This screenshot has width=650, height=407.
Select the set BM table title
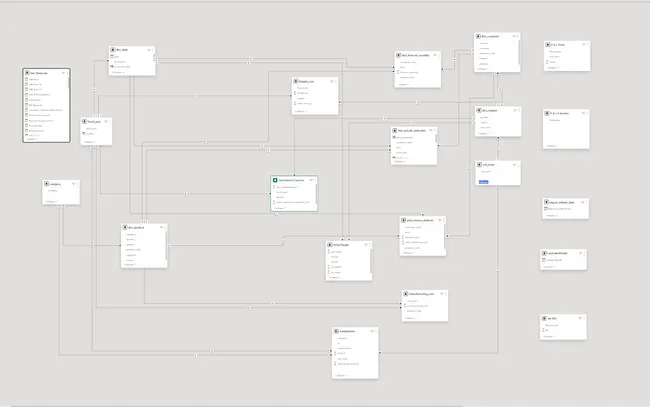tap(552, 318)
